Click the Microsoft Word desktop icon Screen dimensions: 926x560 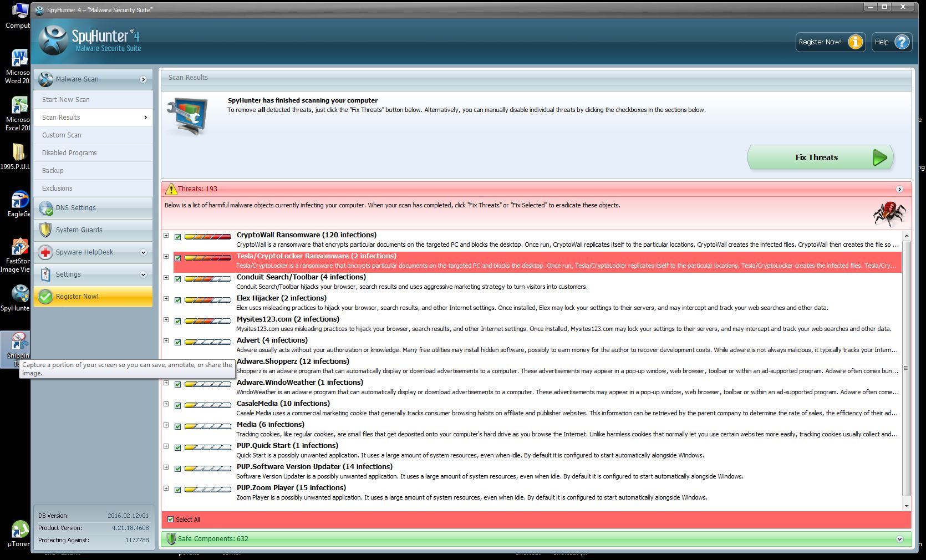(19, 58)
